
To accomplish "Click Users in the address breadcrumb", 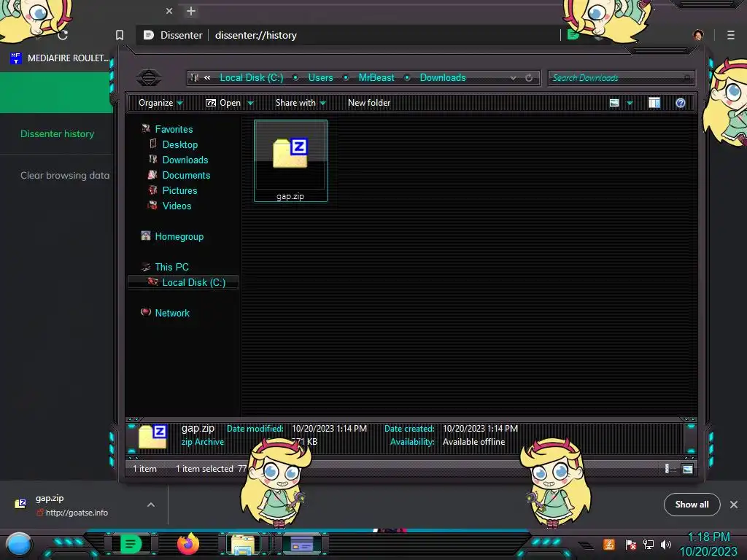I will (x=321, y=77).
